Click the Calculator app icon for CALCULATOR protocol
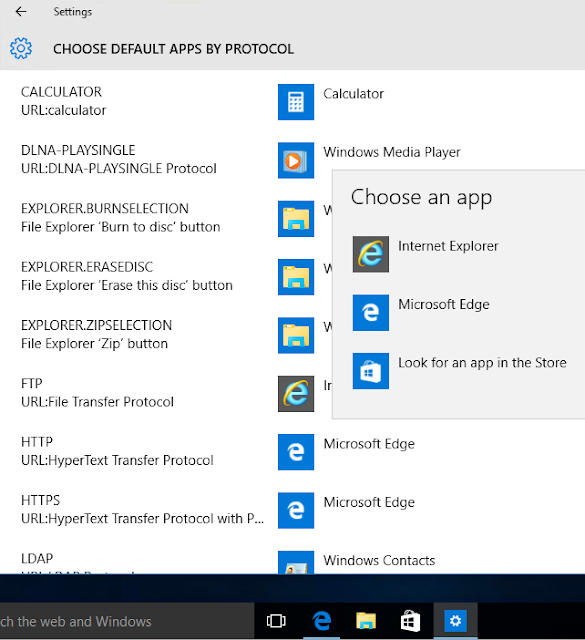Viewport: 585px width, 640px height. coord(296,102)
